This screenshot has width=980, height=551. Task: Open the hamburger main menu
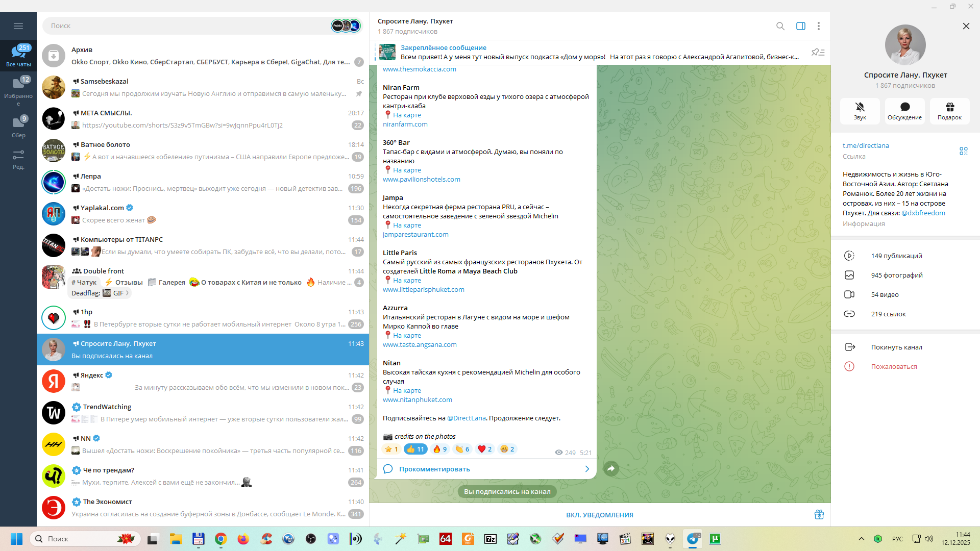(x=18, y=26)
